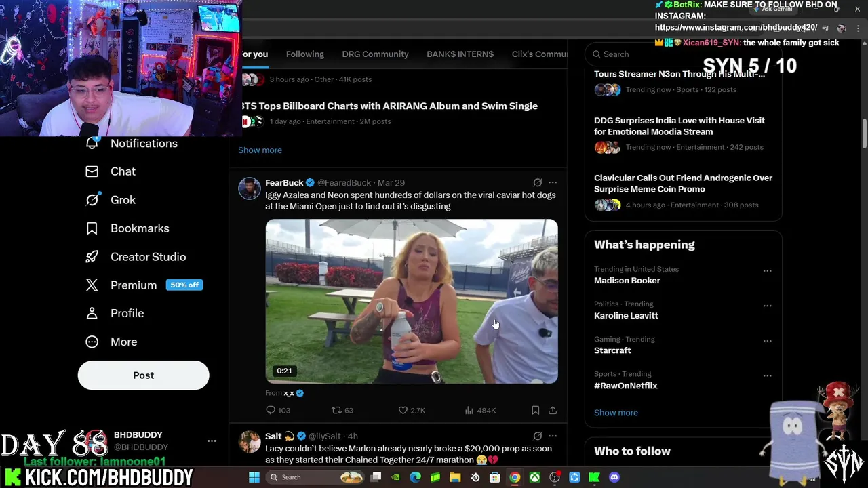Open Madison Booker trending topic

(x=627, y=281)
